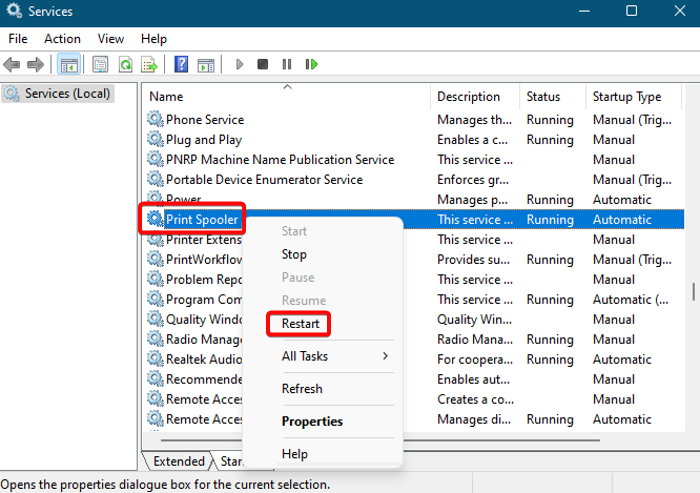
Task: Choose Help in the context menu
Action: point(295,454)
